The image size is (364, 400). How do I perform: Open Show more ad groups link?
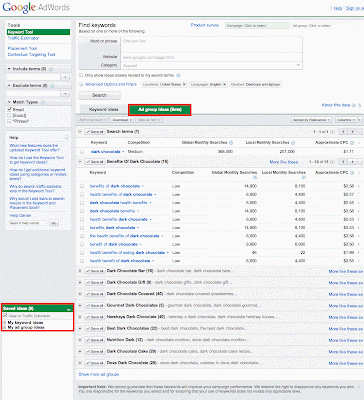pyautogui.click(x=99, y=374)
